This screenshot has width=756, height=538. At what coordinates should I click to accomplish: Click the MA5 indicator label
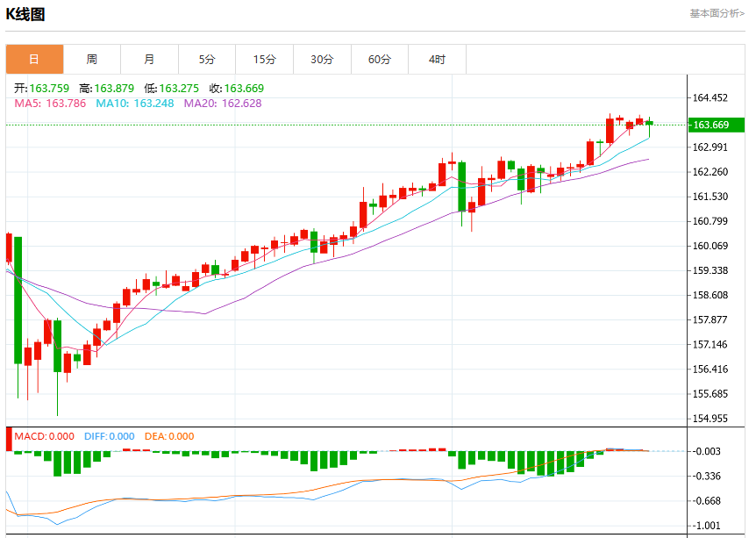[50, 104]
